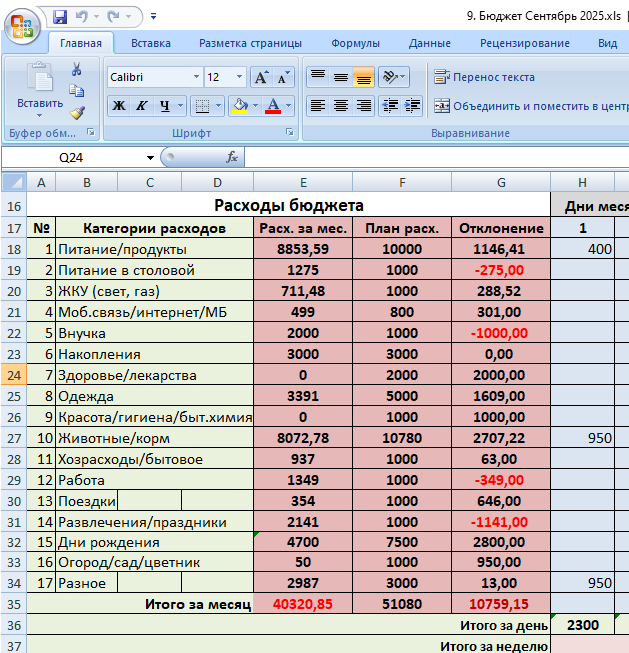Select row 35 header
This screenshot has width=629, height=653.
[x=14, y=604]
